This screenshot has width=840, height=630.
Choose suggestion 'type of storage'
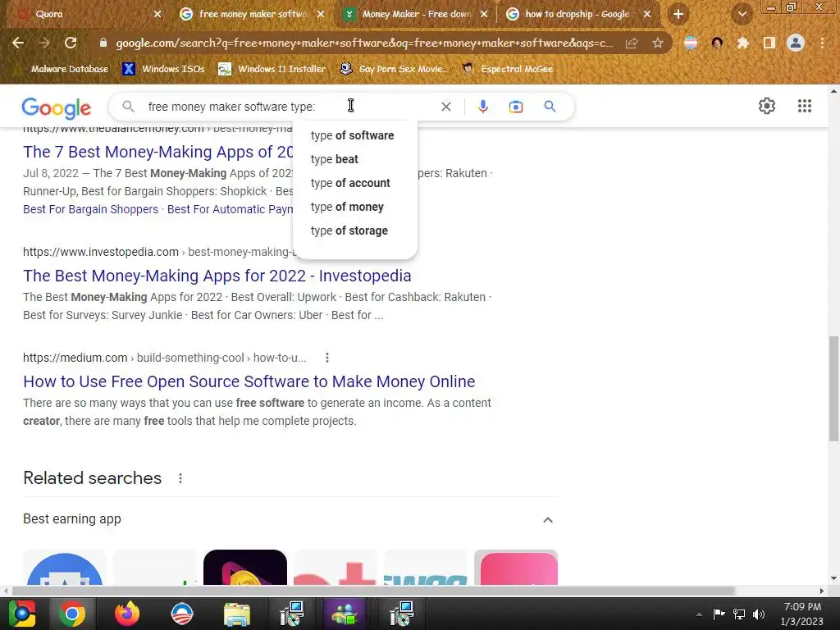(349, 231)
